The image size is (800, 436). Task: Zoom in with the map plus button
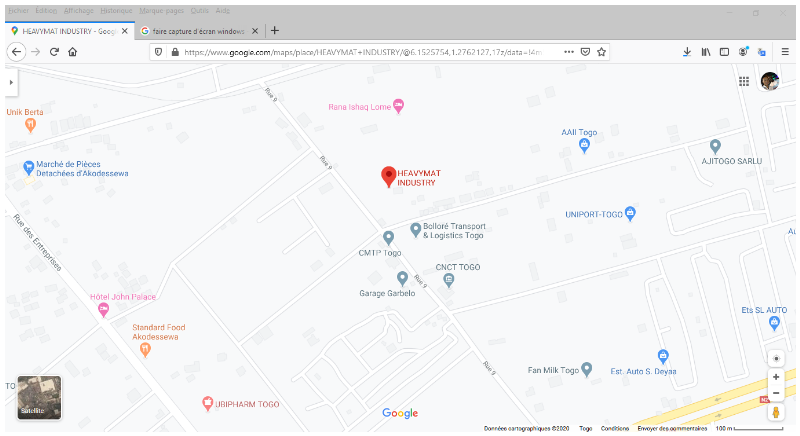(776, 377)
